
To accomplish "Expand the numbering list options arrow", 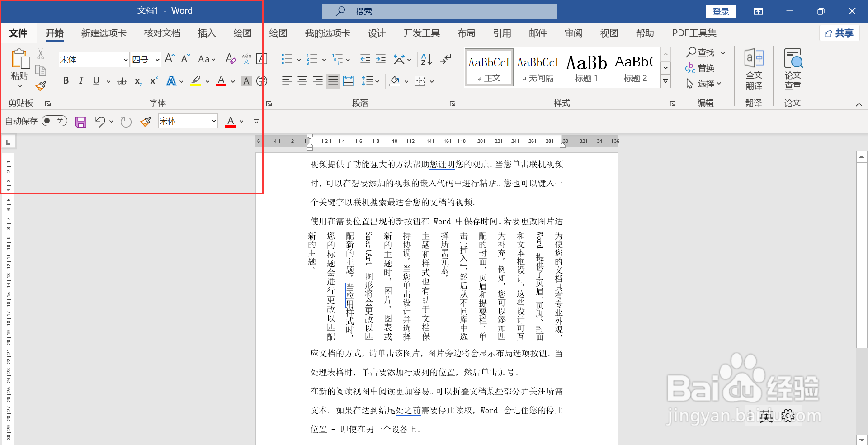I will [324, 59].
